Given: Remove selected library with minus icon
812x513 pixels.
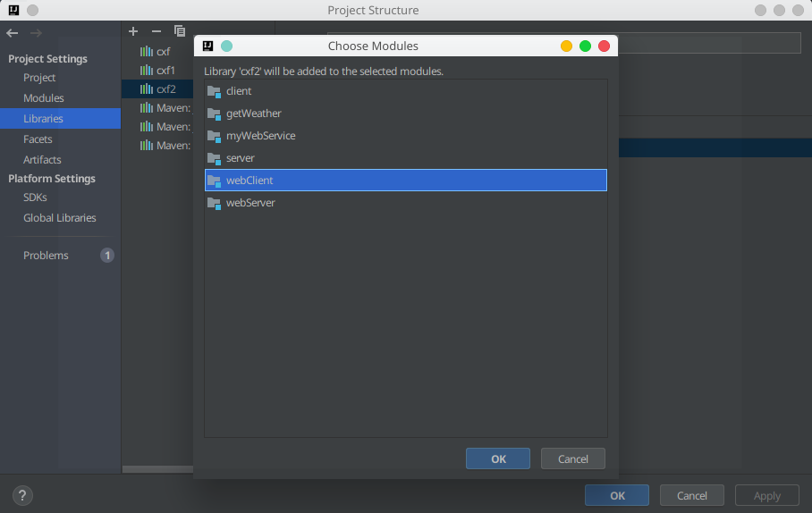Looking at the screenshot, I should tap(156, 31).
